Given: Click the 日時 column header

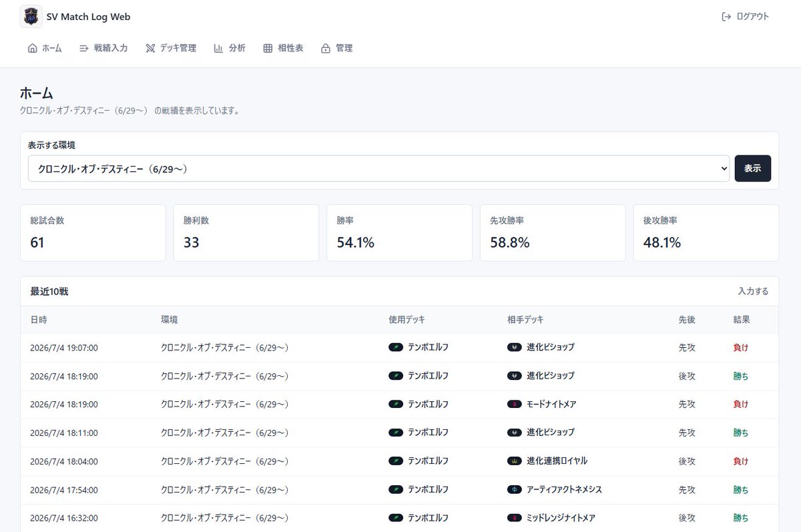Looking at the screenshot, I should pos(39,320).
